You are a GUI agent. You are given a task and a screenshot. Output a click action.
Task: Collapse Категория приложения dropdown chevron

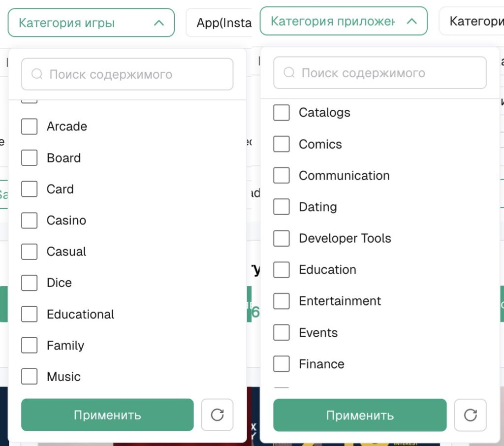tap(412, 21)
